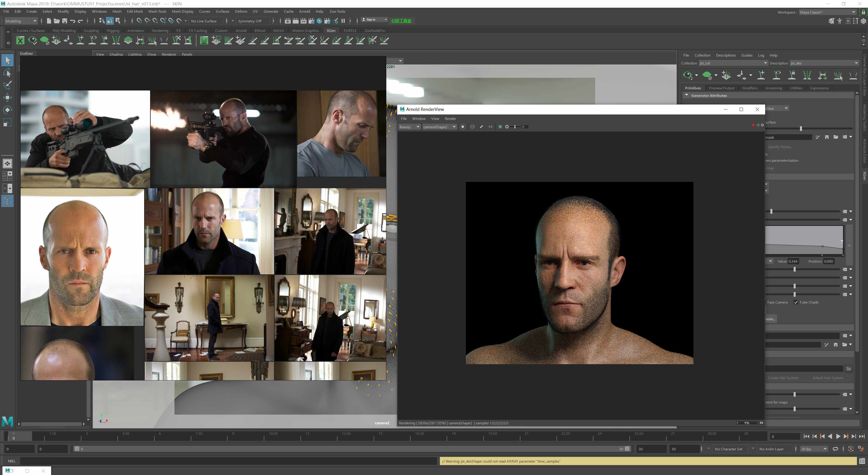Adjust the RenderView exposure slider

click(515, 127)
